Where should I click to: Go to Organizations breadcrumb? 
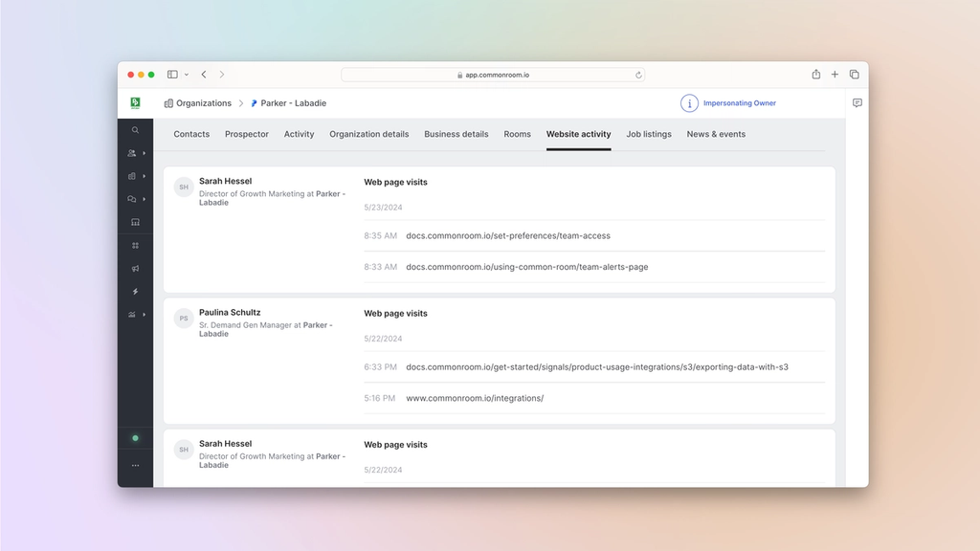[x=197, y=103]
